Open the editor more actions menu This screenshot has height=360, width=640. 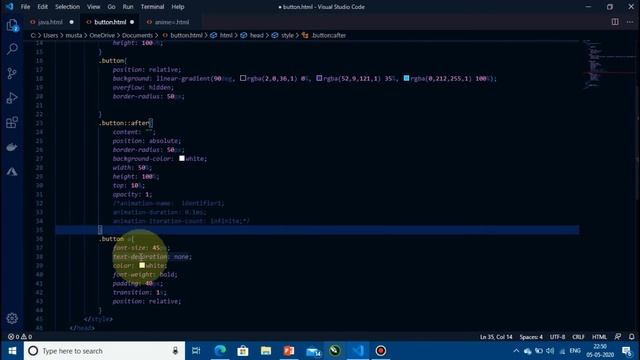click(x=630, y=22)
